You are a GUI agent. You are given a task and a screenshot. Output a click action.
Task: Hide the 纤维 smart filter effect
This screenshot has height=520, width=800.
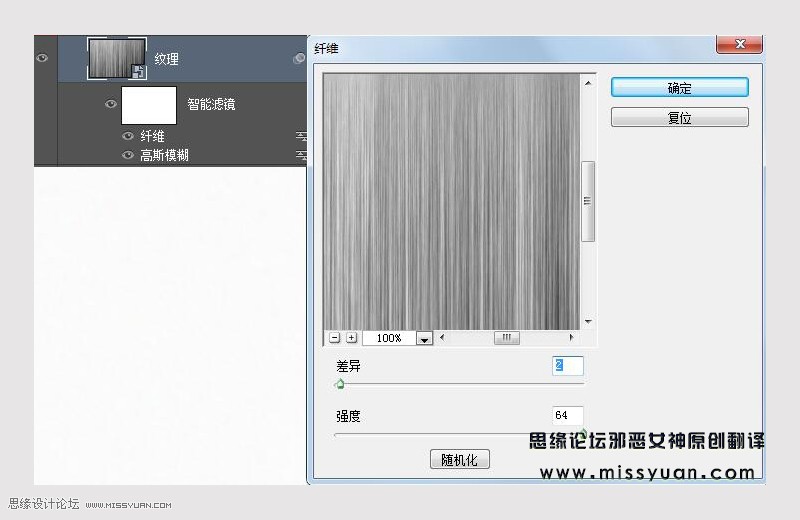tap(128, 136)
